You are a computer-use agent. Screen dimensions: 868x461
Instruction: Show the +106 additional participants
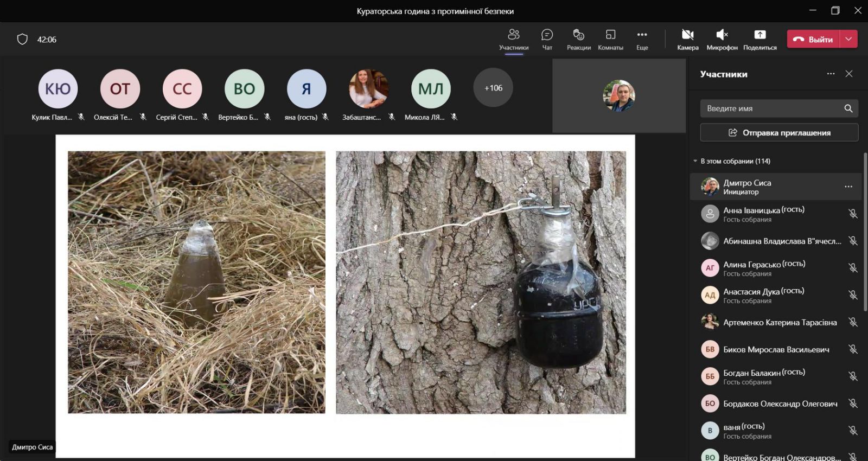click(493, 88)
